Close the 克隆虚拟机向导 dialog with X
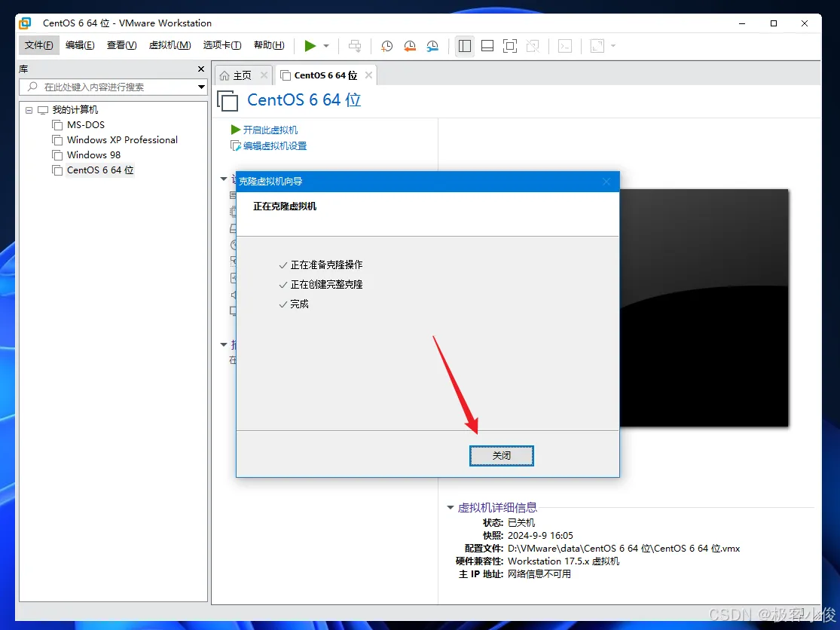 click(606, 182)
